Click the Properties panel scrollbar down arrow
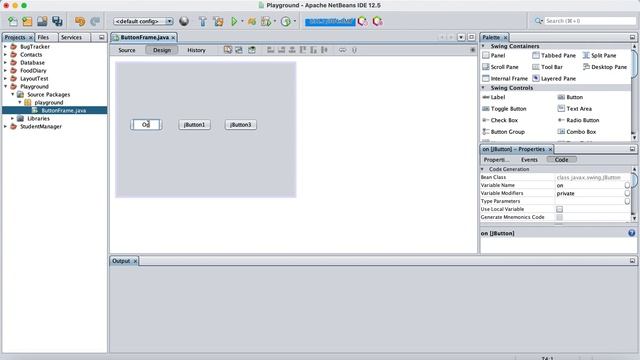640x360 pixels. pos(634,218)
